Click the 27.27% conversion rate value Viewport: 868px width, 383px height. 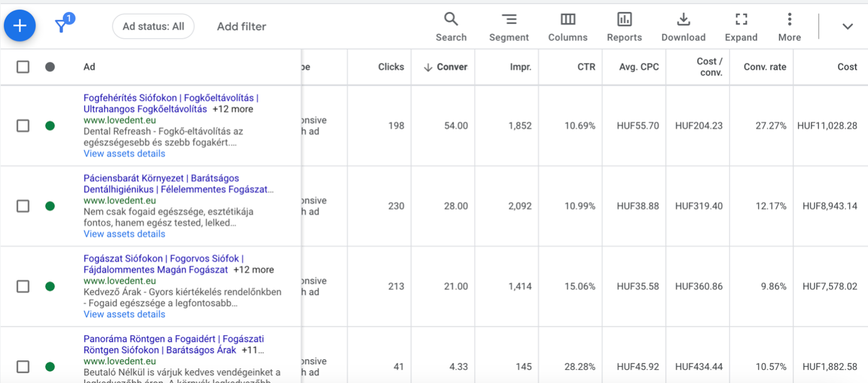tap(771, 126)
